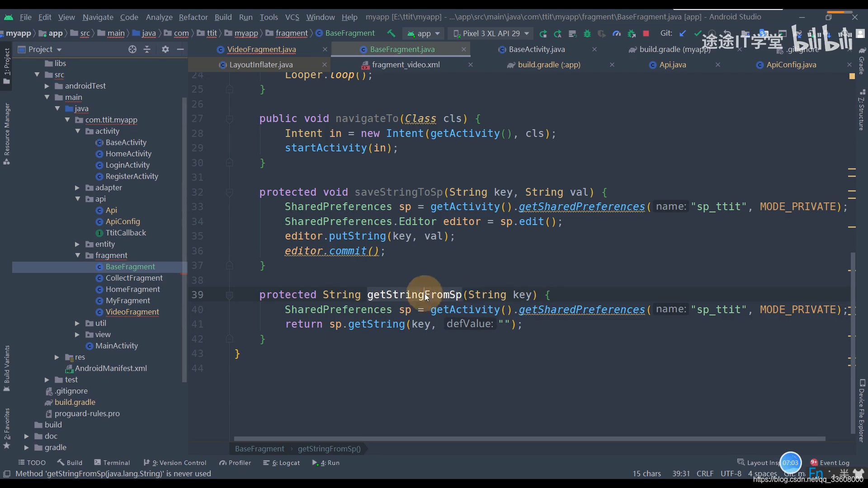This screenshot has width=868, height=488.
Task: Click the Git Commit checkmark icon
Action: (x=698, y=33)
